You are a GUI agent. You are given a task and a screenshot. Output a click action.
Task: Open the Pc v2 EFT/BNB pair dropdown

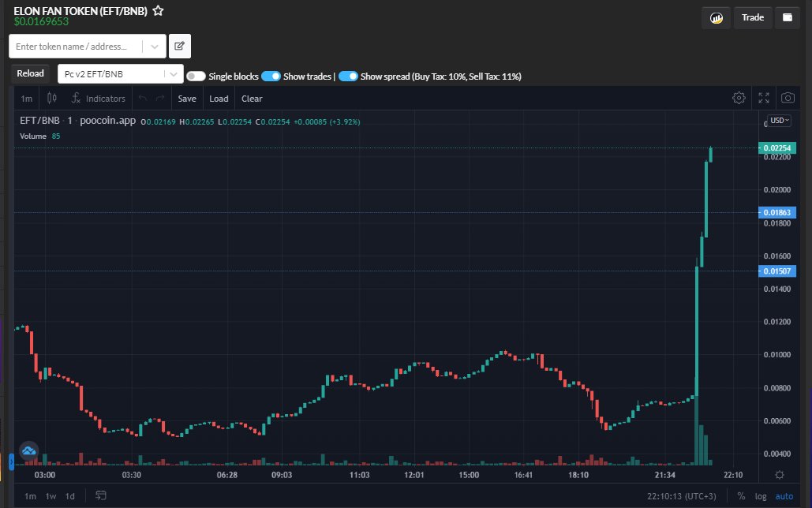[119, 73]
